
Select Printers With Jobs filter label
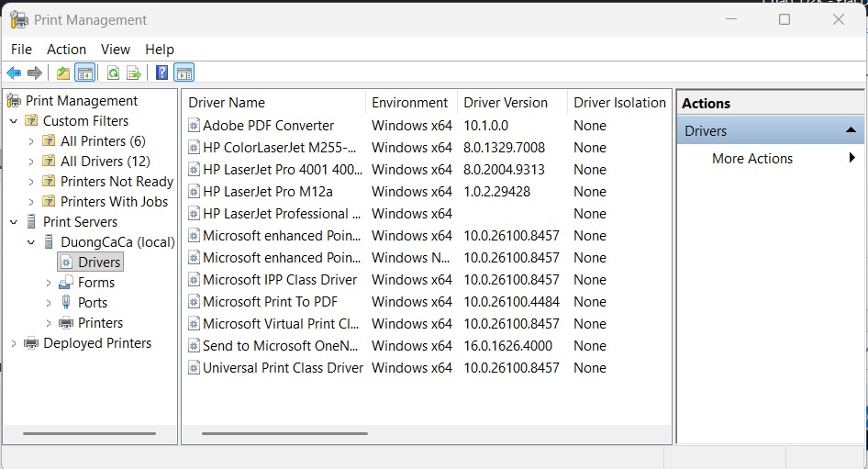click(114, 202)
